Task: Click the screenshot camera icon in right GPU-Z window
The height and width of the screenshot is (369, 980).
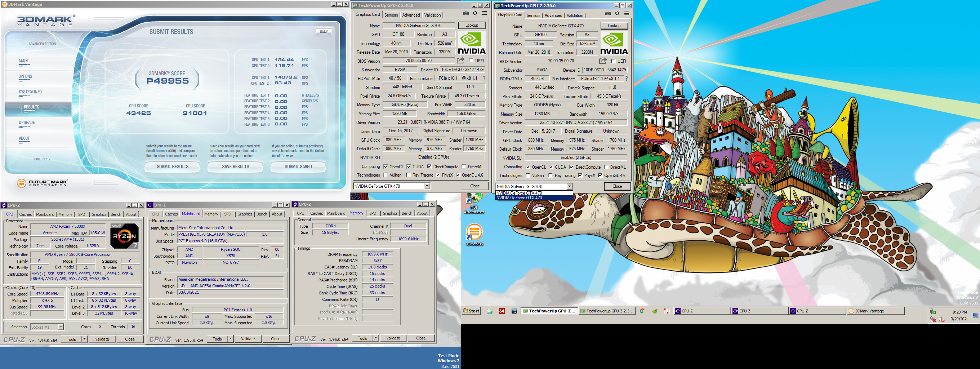Action: click(x=608, y=14)
